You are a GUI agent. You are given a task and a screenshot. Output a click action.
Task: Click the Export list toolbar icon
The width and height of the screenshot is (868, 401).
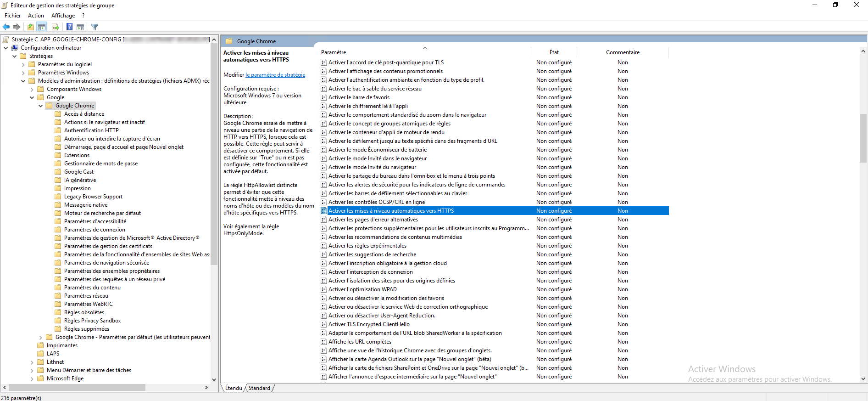55,27
